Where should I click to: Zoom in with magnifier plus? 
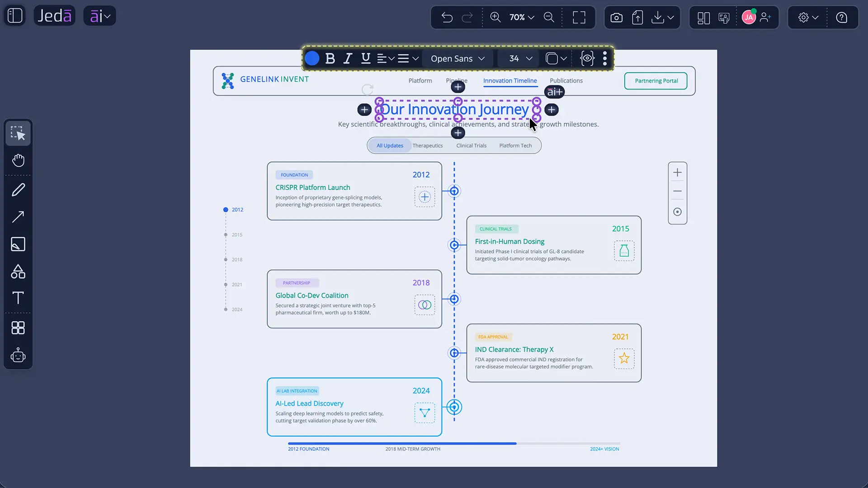pyautogui.click(x=495, y=17)
